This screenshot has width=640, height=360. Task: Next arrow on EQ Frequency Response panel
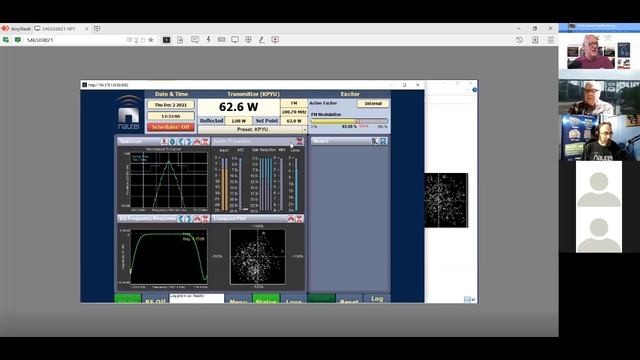[x=189, y=219]
